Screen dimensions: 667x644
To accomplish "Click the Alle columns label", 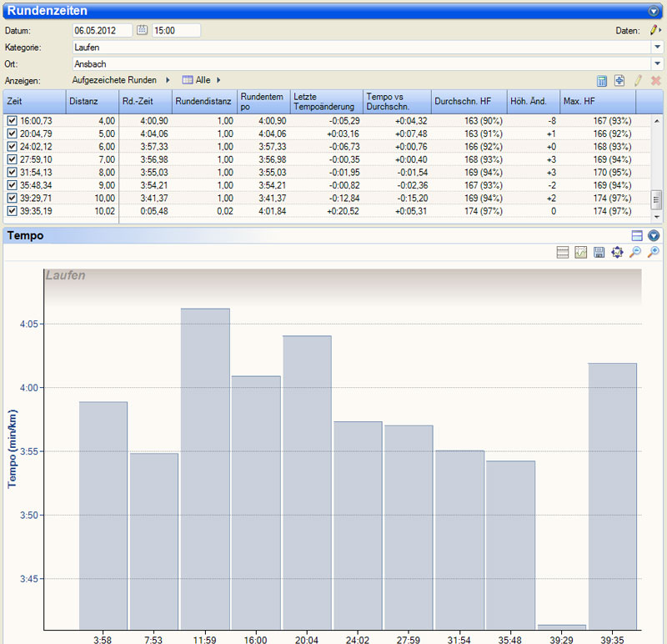I will point(203,80).
